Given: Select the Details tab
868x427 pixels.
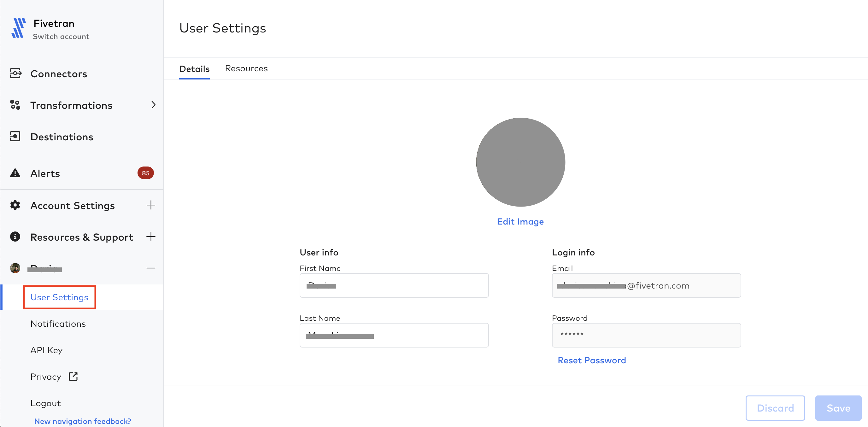Looking at the screenshot, I should [194, 68].
